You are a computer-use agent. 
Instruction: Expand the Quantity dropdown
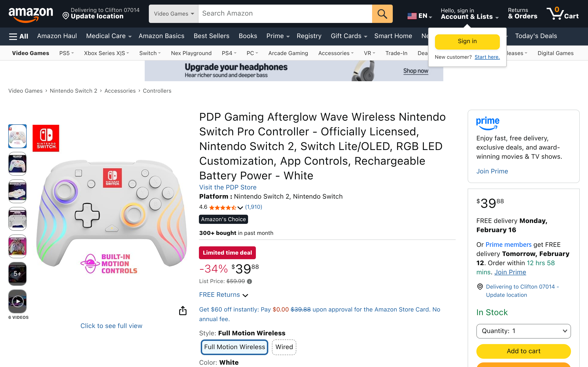pyautogui.click(x=523, y=331)
